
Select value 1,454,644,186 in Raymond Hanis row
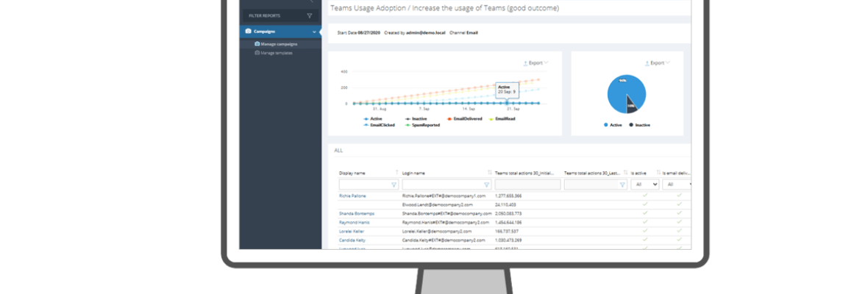pos(508,222)
